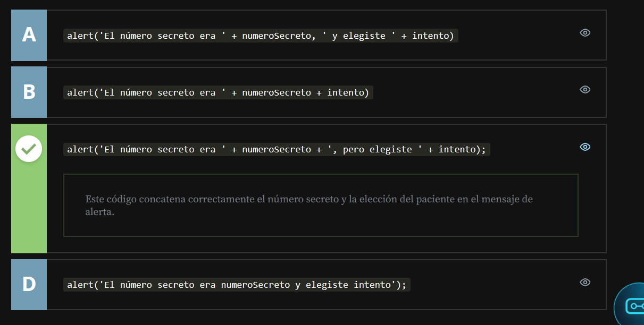Select answer letter D
Image resolution: width=644 pixels, height=325 pixels.
(29, 284)
